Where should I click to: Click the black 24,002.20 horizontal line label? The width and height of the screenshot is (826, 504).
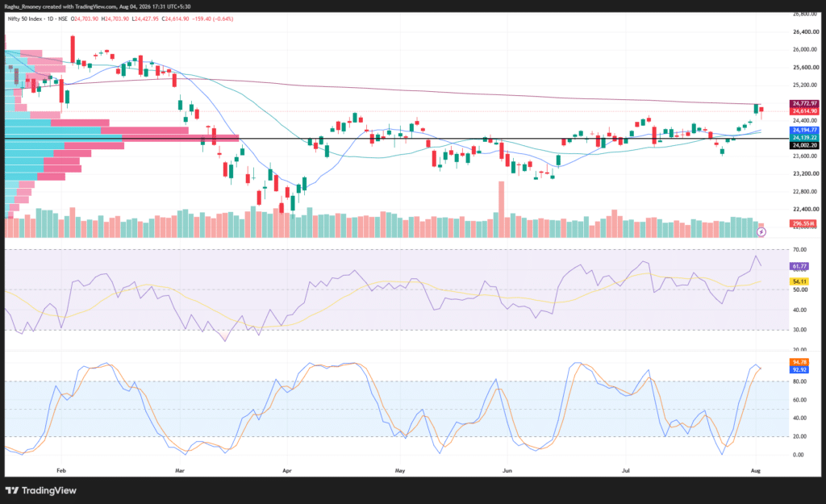pyautogui.click(x=804, y=145)
